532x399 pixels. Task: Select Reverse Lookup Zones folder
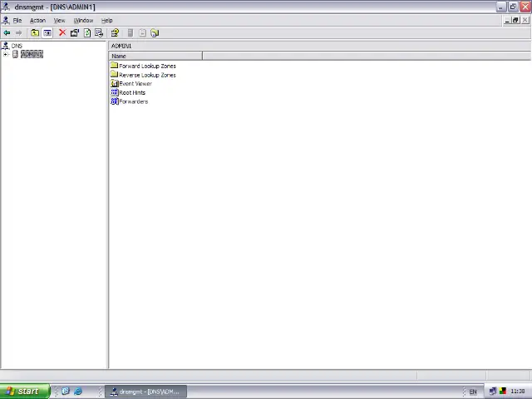point(146,75)
